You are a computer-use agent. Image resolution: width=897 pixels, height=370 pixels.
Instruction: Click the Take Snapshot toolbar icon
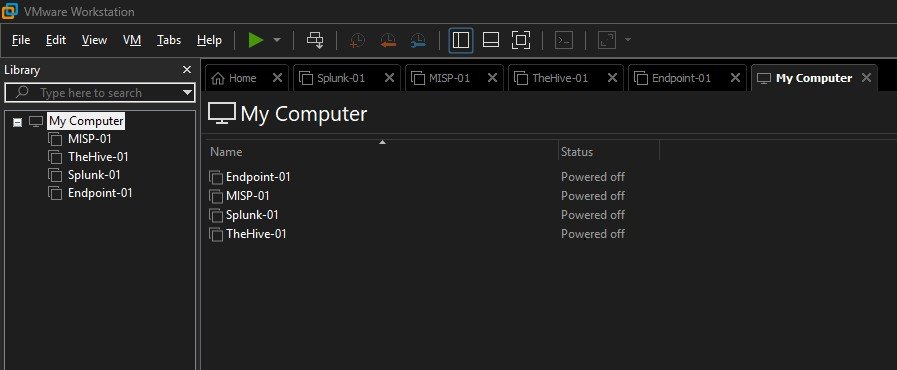[358, 40]
